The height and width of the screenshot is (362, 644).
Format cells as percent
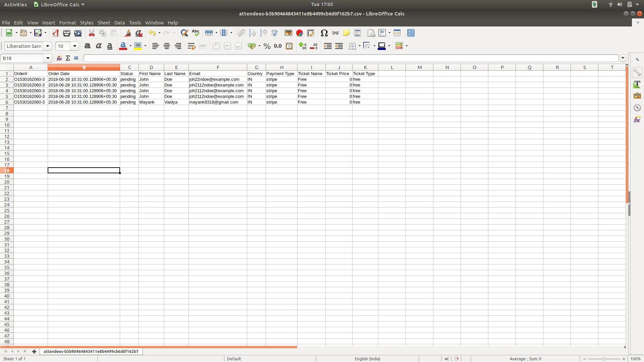[267, 46]
